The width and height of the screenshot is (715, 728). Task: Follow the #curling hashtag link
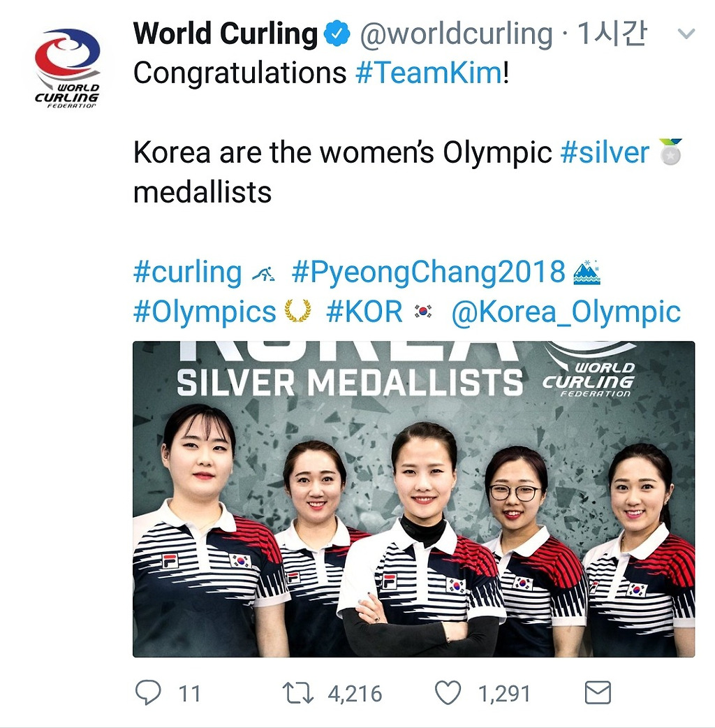187,272
